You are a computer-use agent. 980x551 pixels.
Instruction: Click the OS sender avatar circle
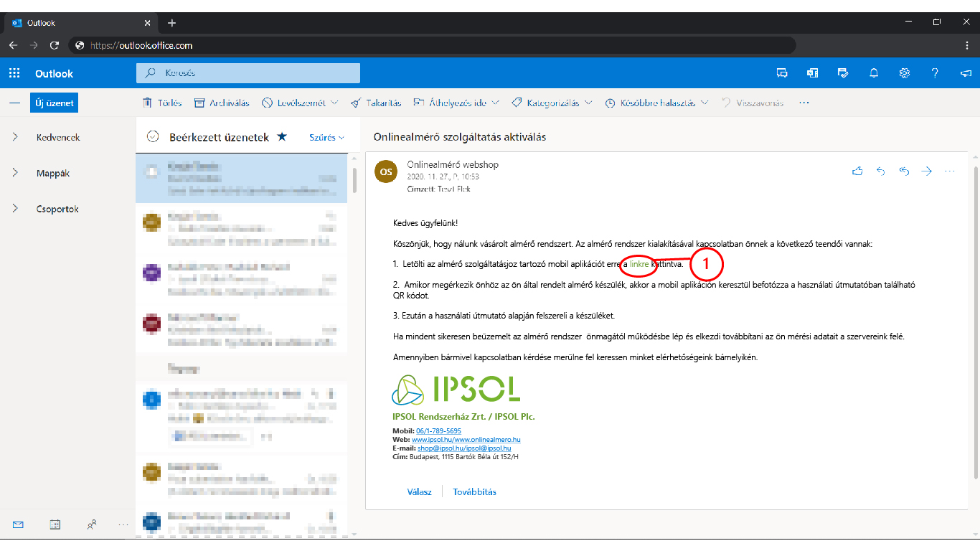coord(386,171)
